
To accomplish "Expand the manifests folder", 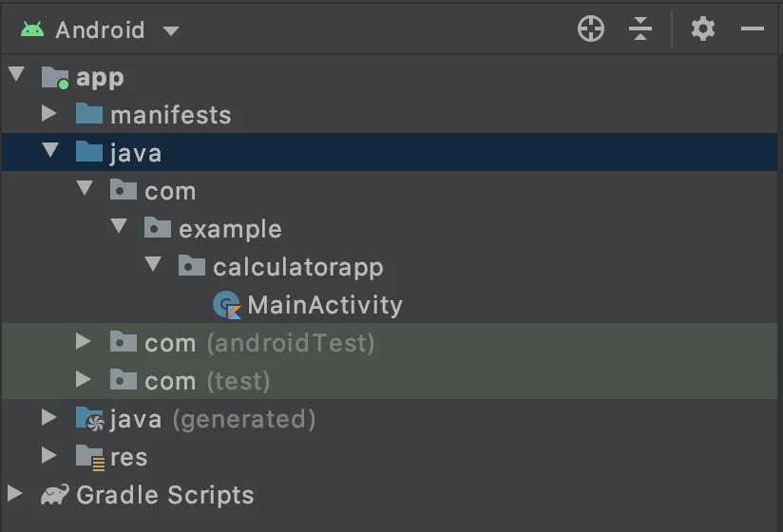I will click(48, 113).
